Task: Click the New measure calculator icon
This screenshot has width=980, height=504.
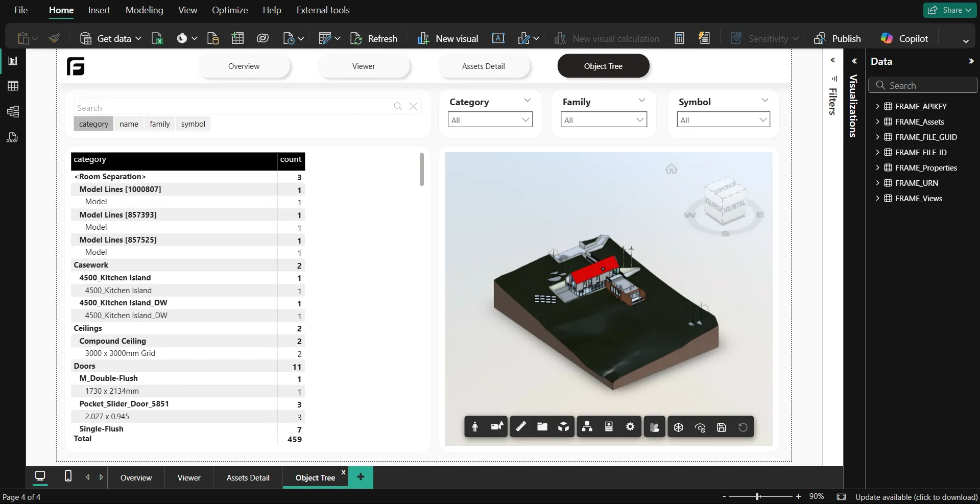Action: point(679,38)
